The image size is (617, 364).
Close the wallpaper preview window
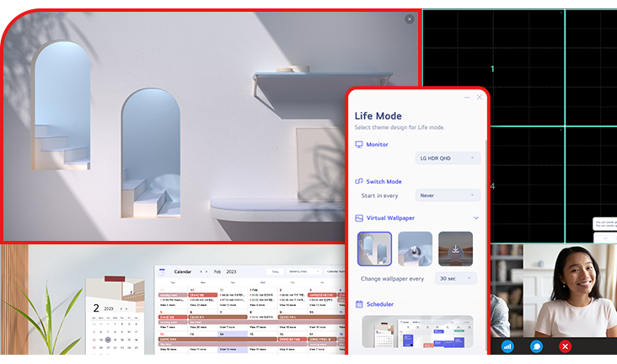tap(410, 19)
